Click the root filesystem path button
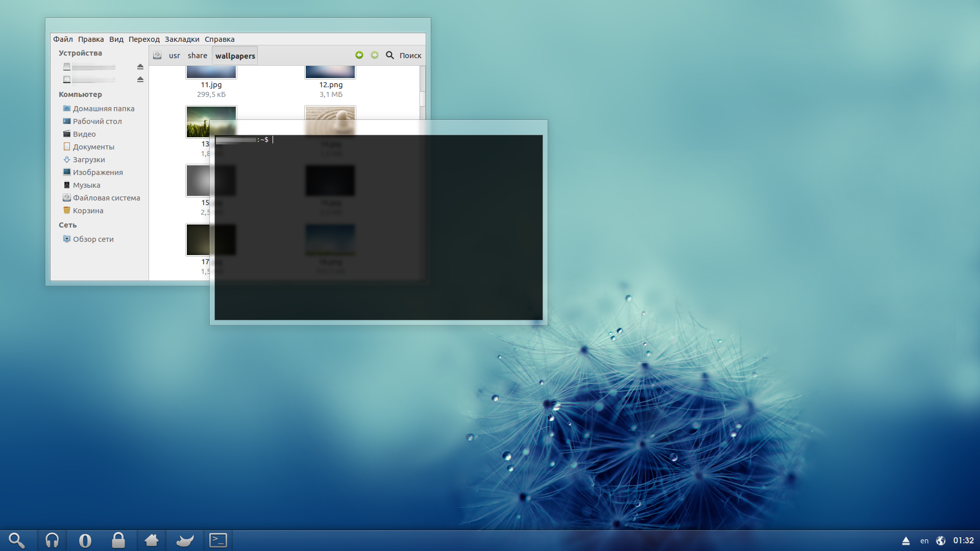Viewport: 980px width, 551px height. tap(157, 56)
